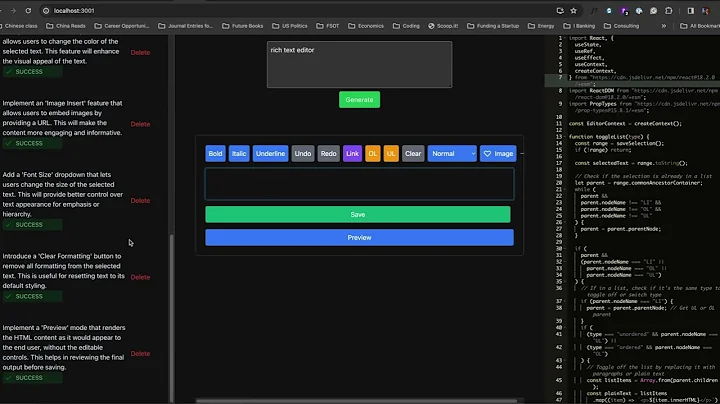Click SUCCESS badge under Clear Formatting item
The height and width of the screenshot is (404, 720).
(32, 296)
